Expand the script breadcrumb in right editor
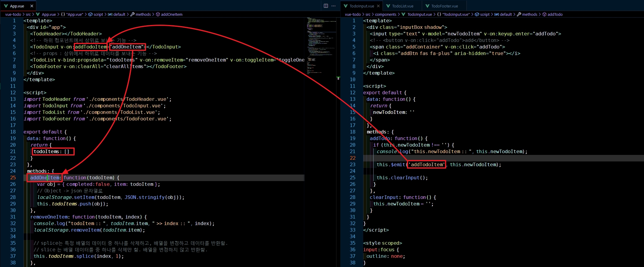Image resolution: width=644 pixels, height=267 pixels. click(485, 14)
